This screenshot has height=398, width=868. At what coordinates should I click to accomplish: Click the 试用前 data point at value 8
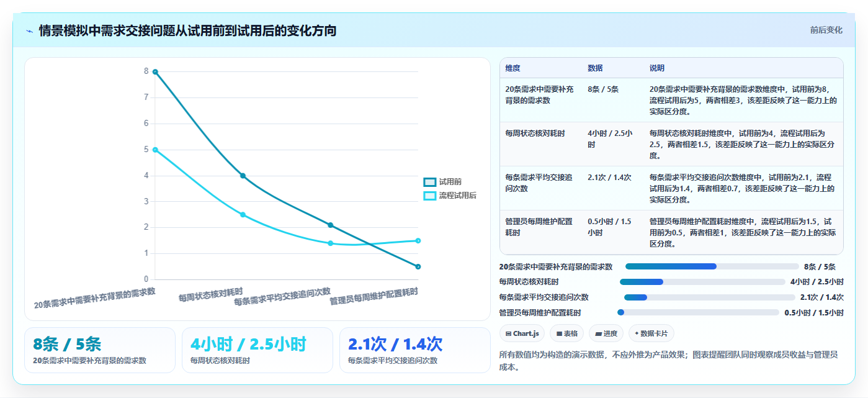coord(155,72)
